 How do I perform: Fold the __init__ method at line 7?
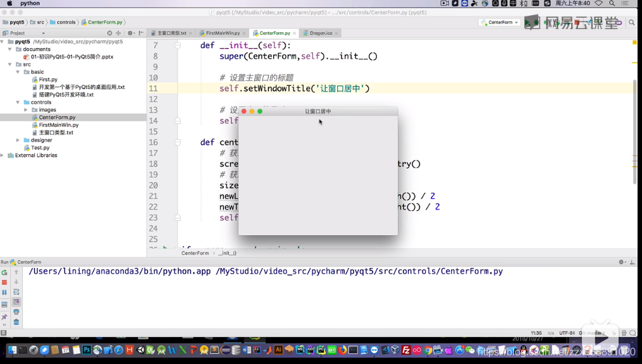(178, 45)
